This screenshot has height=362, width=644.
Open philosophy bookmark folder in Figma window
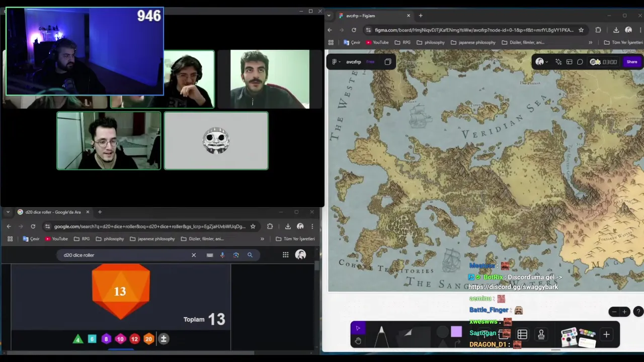click(x=431, y=42)
